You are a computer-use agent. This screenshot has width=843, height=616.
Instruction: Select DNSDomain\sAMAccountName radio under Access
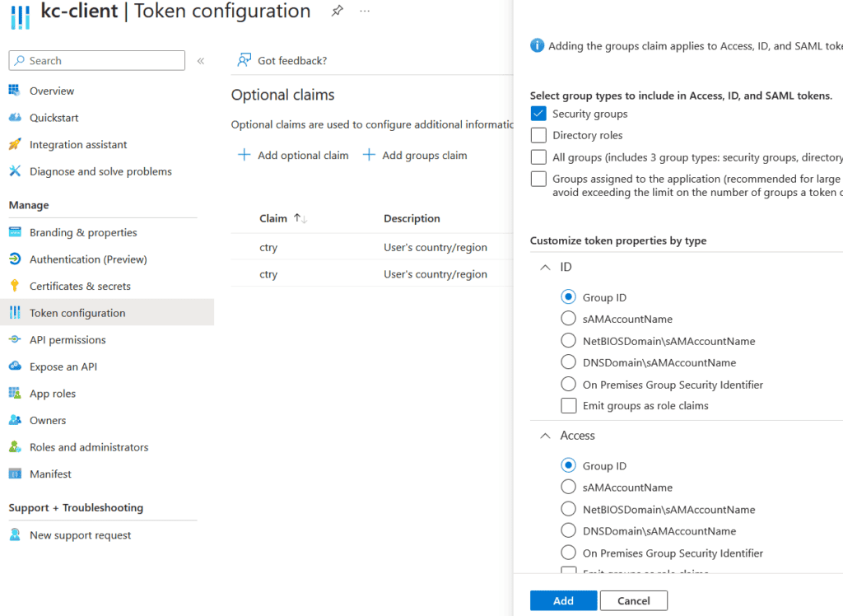(x=568, y=530)
